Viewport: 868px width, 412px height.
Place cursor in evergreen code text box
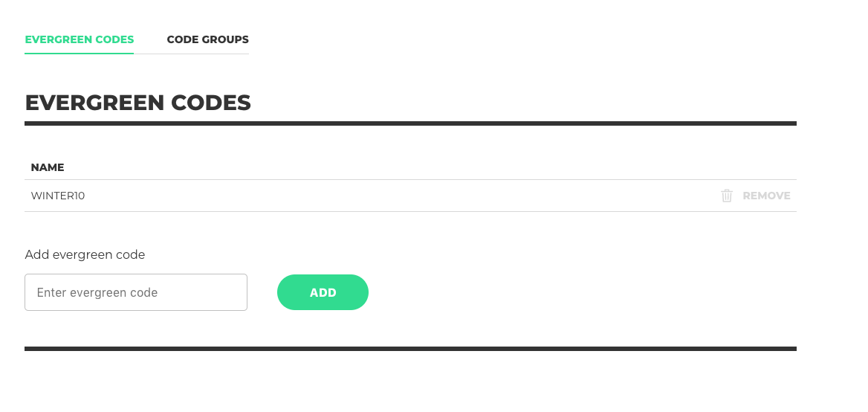[x=135, y=292]
